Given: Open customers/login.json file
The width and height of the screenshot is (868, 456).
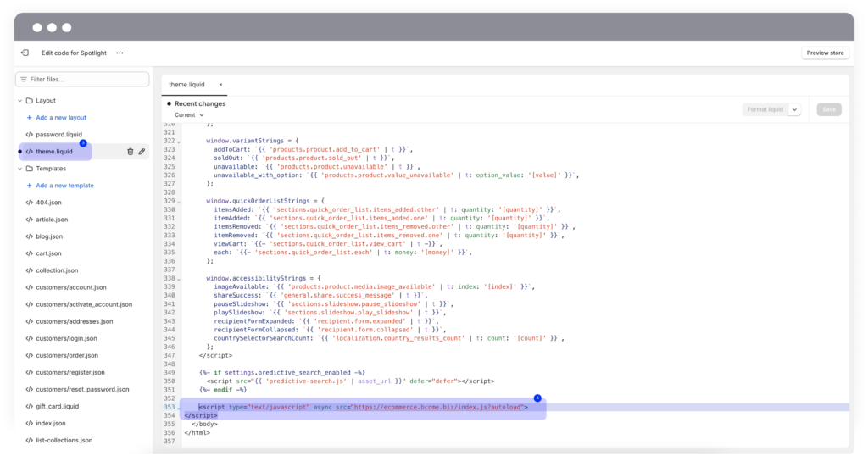Looking at the screenshot, I should 66,339.
